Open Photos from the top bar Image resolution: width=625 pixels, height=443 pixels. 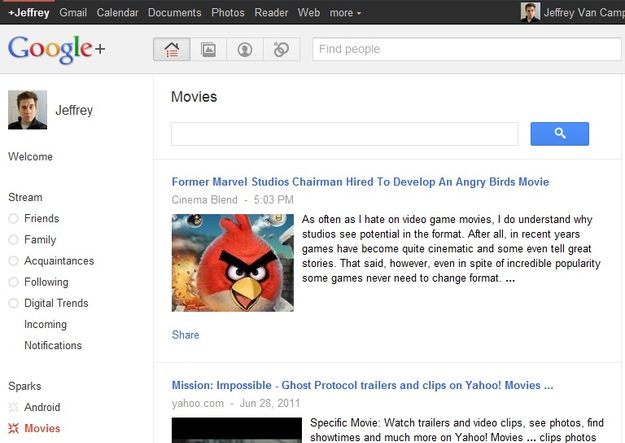228,13
